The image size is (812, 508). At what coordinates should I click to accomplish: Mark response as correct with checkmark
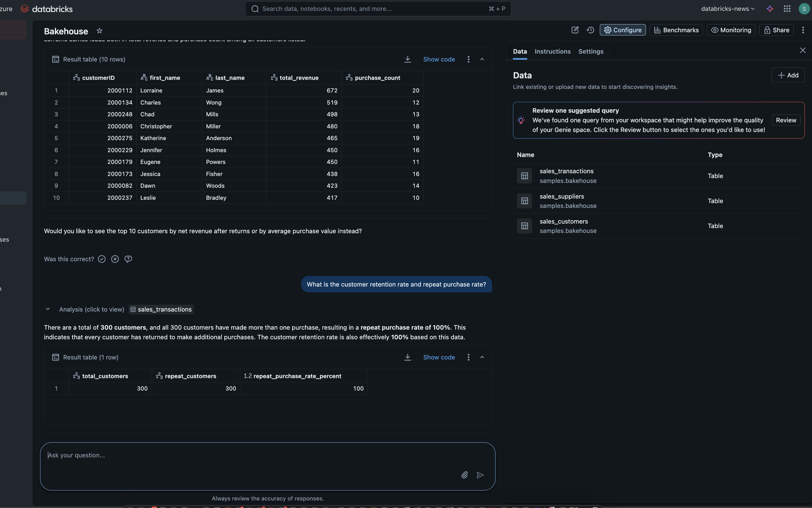102,259
